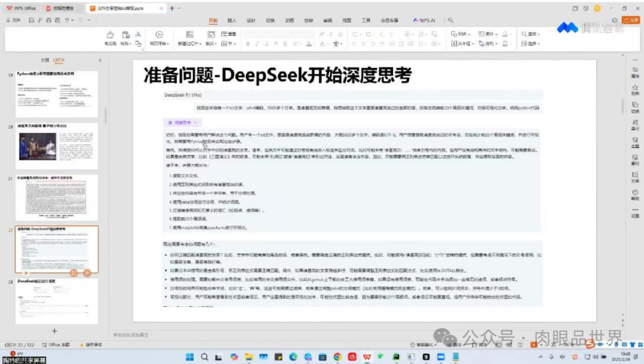Viewport: 644px width, 364px height.
Task: Click the Office Theme status bar entry
Action: (56, 345)
